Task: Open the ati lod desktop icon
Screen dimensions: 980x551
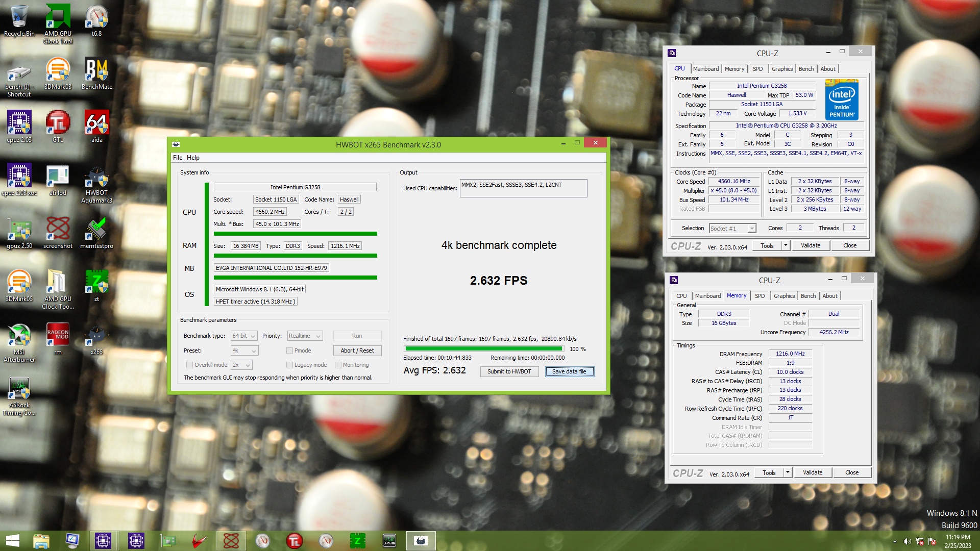Action: (58, 180)
